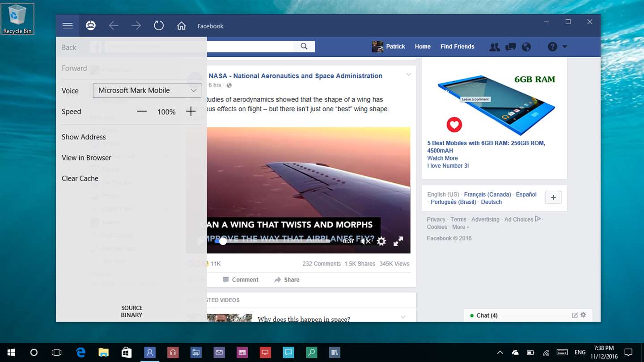Open File Explorer from taskbar
The width and height of the screenshot is (644, 362).
click(x=104, y=353)
